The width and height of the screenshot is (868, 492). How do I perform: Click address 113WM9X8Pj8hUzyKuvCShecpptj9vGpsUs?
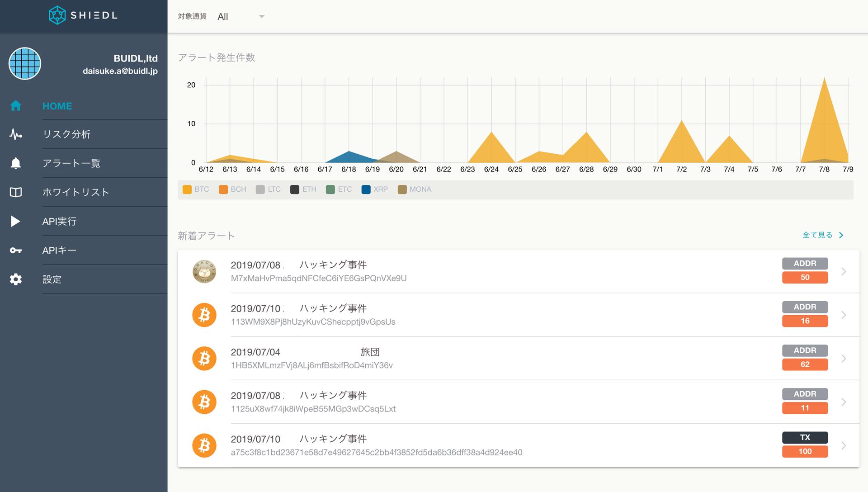tap(313, 322)
